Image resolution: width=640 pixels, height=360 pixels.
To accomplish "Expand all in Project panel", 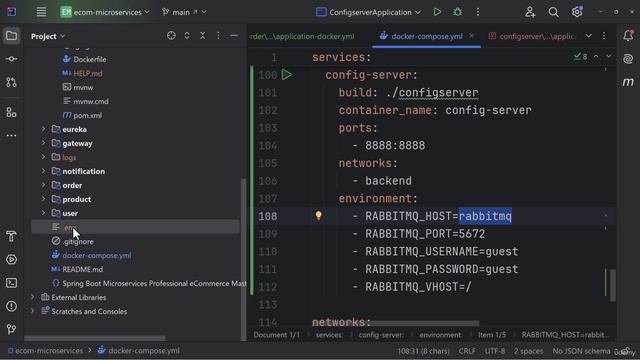I will coord(187,36).
